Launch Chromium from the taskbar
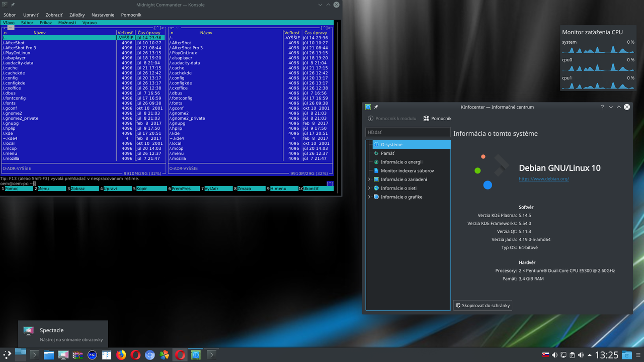The width and height of the screenshot is (644, 362). tap(150, 355)
